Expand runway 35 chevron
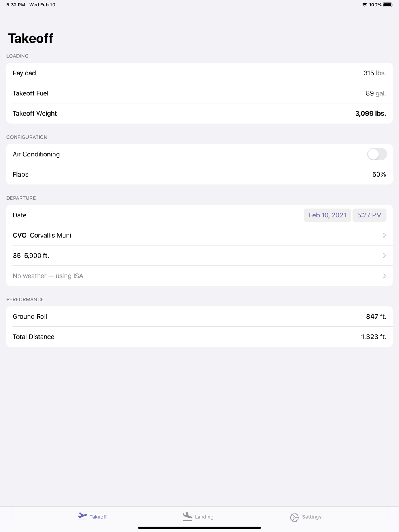Screen dimensions: 399x532 (384, 256)
